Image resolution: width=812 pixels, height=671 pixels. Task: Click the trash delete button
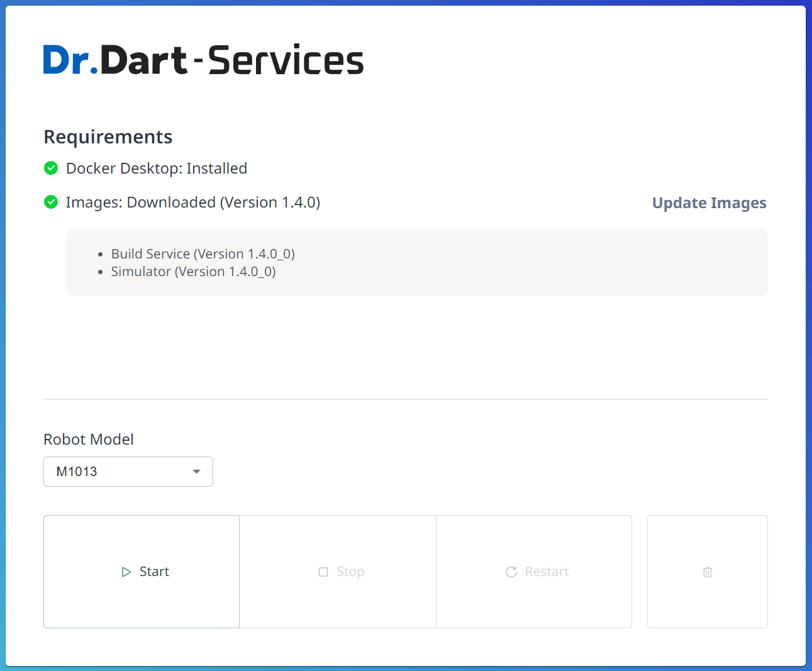[708, 572]
